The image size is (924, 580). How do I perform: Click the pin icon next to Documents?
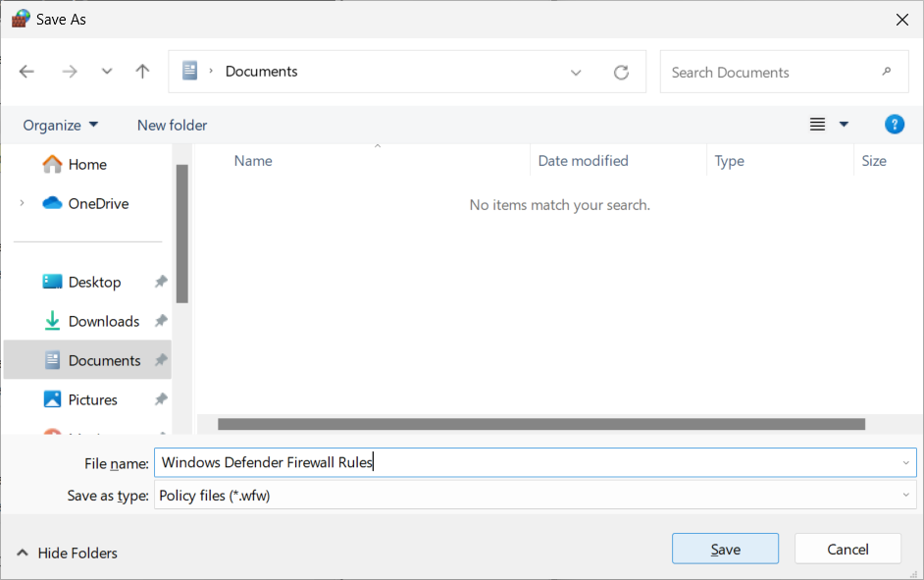(161, 360)
